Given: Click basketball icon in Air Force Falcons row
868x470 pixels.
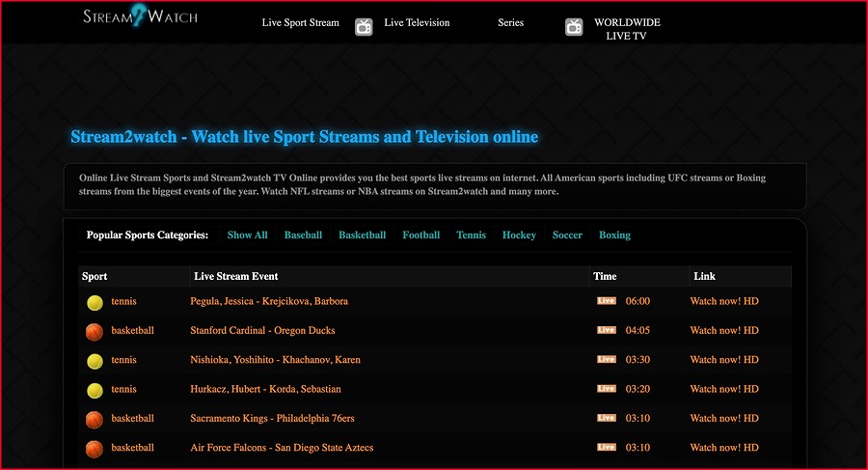Looking at the screenshot, I should (95, 449).
